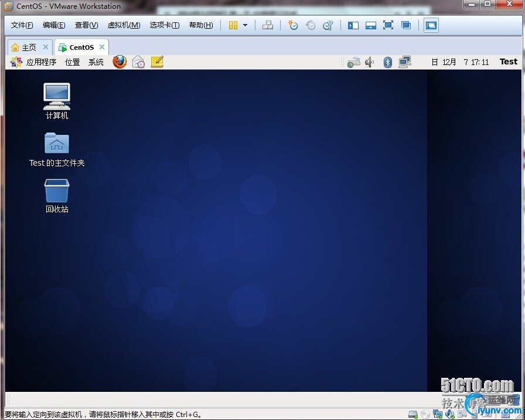Click the network connection panel icon
Screen dimensions: 525x420
pos(353,62)
